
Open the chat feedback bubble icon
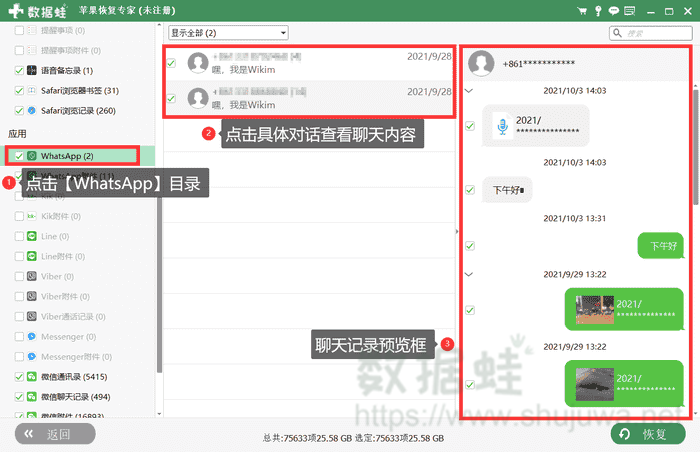(x=613, y=10)
